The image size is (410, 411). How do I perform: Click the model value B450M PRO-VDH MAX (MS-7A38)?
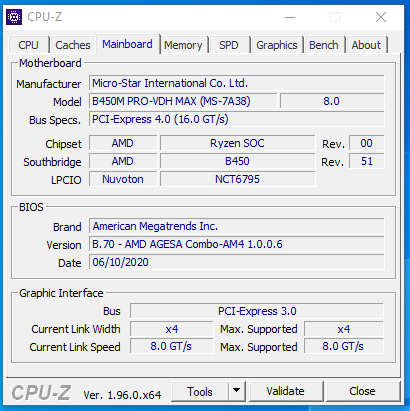pyautogui.click(x=183, y=101)
